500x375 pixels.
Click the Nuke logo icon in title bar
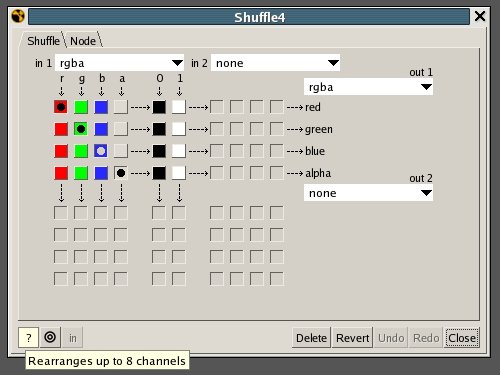18,16
